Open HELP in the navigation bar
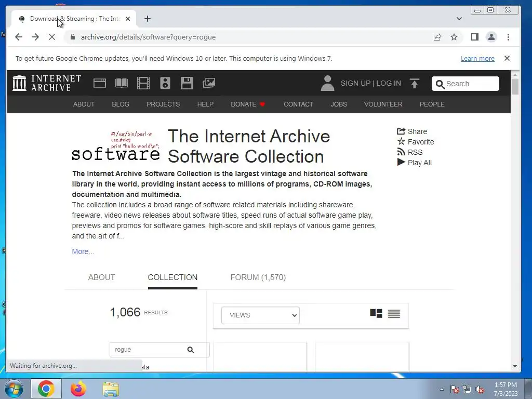 click(205, 104)
